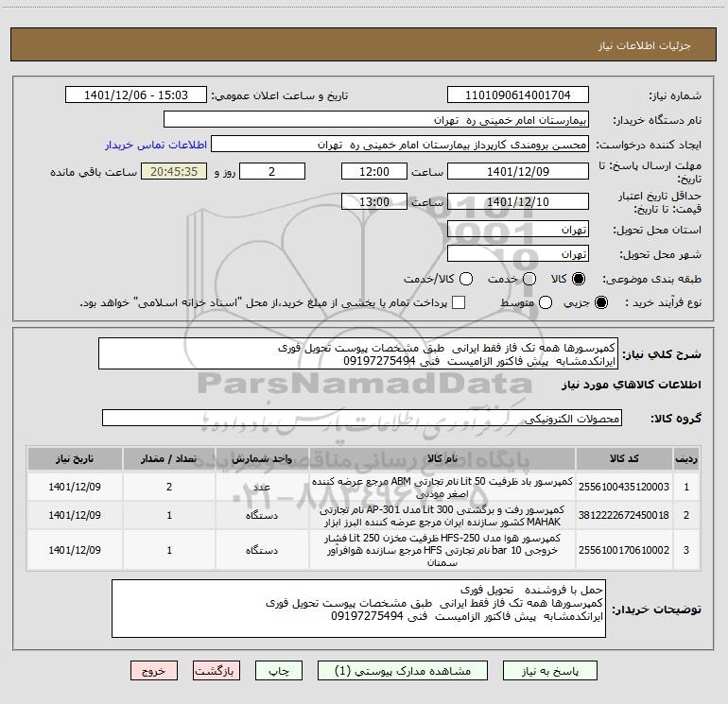The image size is (728, 704).
Task: Click the remaining days field showing 2
Action: 272,171
